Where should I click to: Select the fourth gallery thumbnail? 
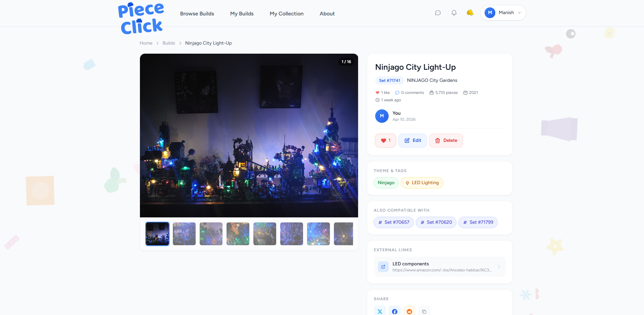(238, 234)
